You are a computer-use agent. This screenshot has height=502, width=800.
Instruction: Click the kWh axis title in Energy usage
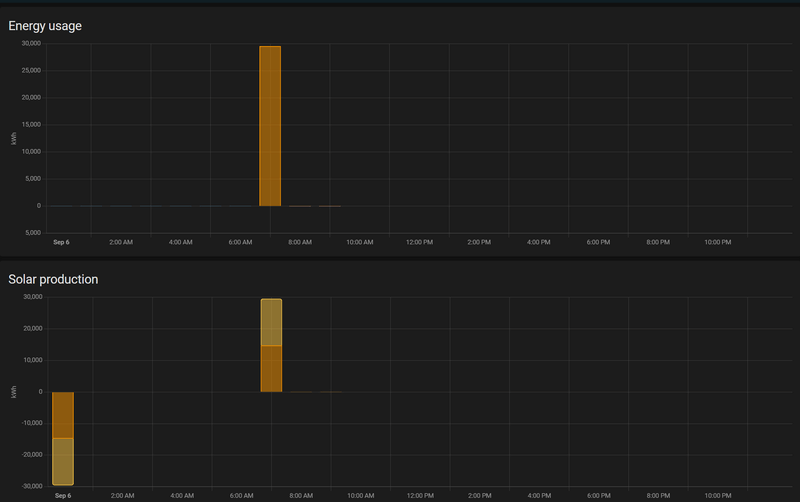pos(14,138)
